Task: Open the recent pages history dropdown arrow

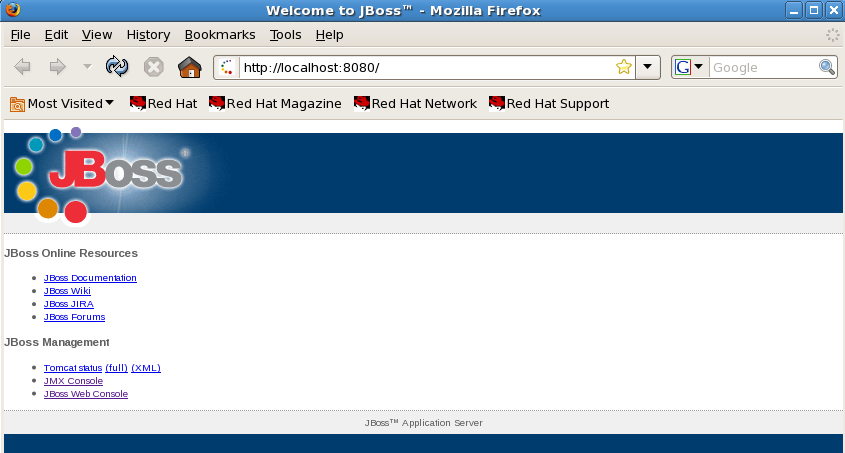Action: pyautogui.click(x=87, y=67)
